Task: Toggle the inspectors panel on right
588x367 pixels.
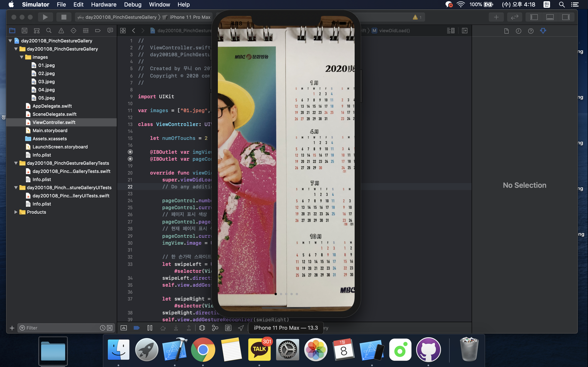Action: (x=566, y=17)
